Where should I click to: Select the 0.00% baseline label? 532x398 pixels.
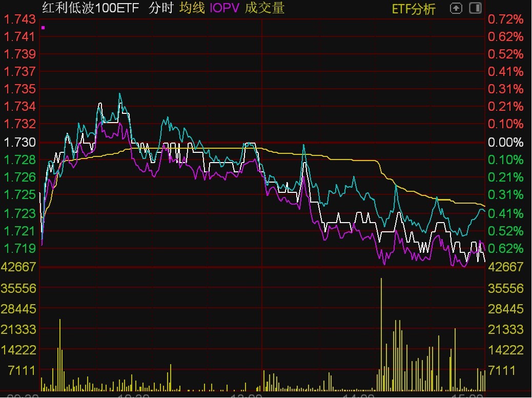[505, 142]
